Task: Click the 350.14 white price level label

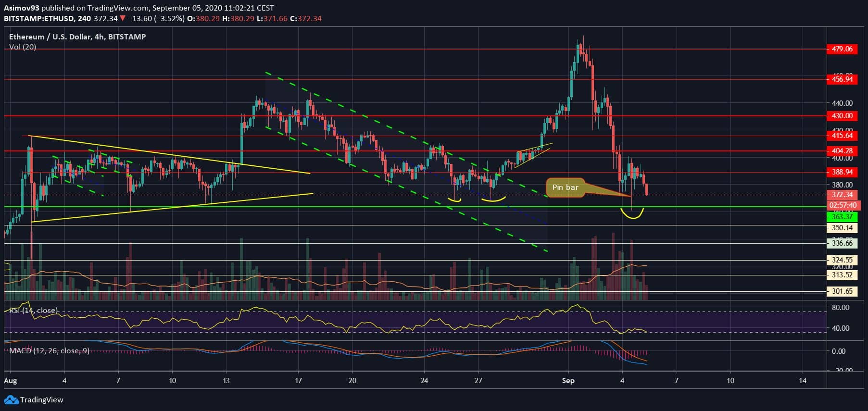Action: (842, 228)
